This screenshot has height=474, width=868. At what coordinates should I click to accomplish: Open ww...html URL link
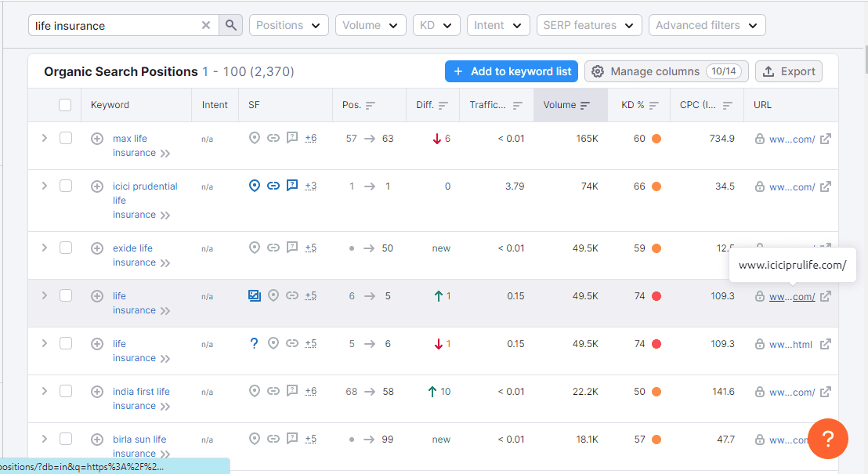[790, 345]
